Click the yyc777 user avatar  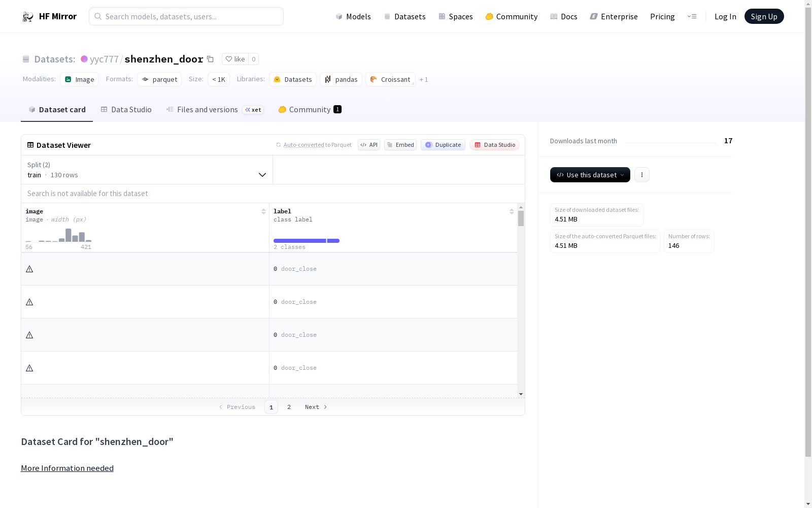[x=84, y=59]
